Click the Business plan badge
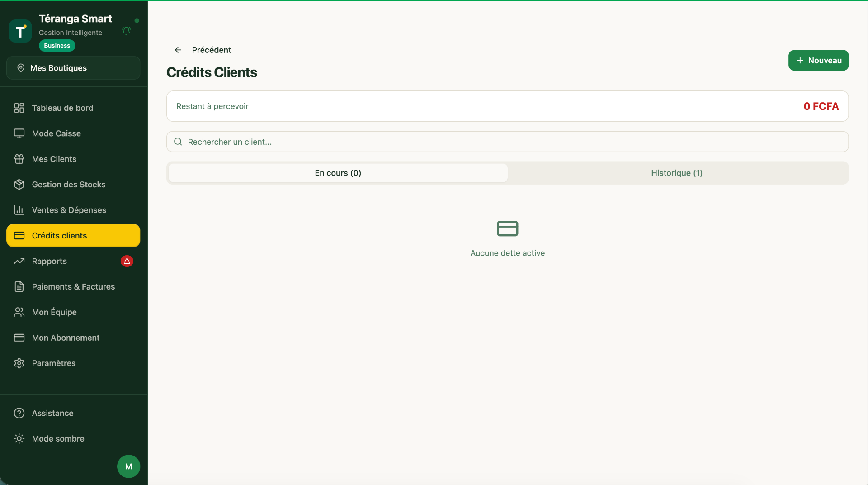Viewport: 868px width, 485px height. (57, 46)
